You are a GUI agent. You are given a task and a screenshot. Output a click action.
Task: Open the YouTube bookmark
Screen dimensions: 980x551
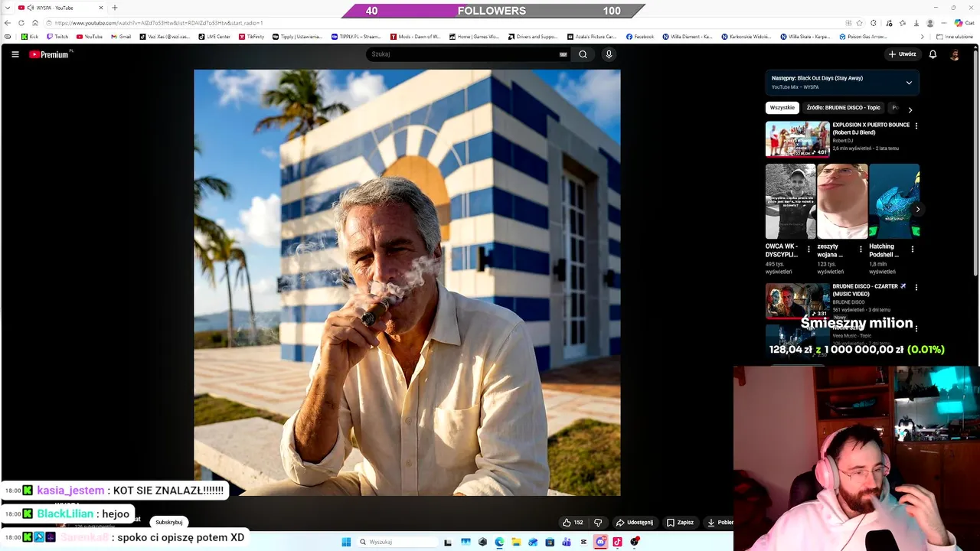point(90,37)
